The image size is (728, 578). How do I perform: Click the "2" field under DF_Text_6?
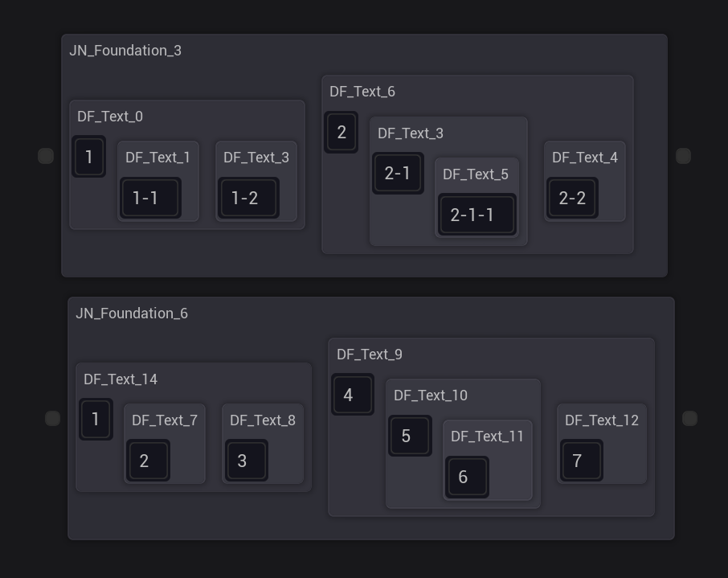342,132
